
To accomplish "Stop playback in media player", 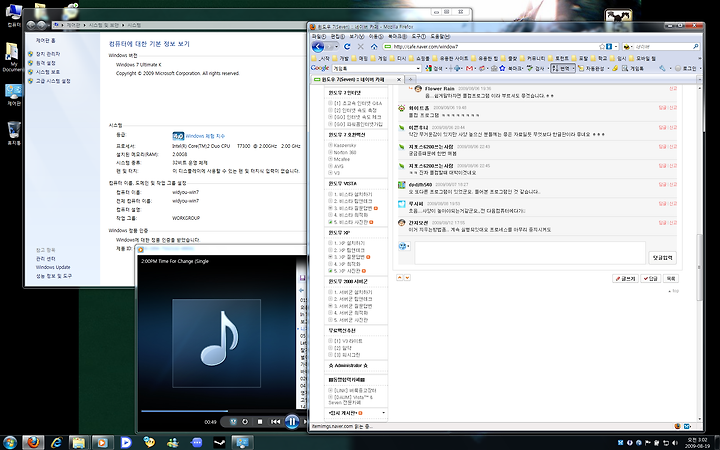I will pyautogui.click(x=259, y=422).
